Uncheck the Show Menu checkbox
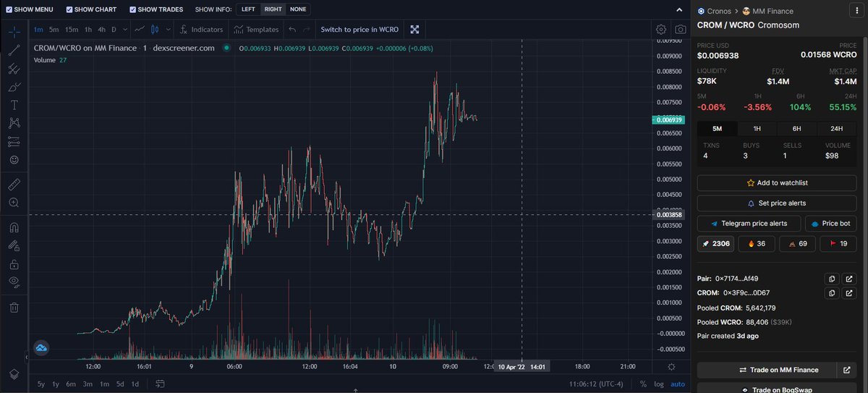Viewport: 868px width, 393px height. 9,9
